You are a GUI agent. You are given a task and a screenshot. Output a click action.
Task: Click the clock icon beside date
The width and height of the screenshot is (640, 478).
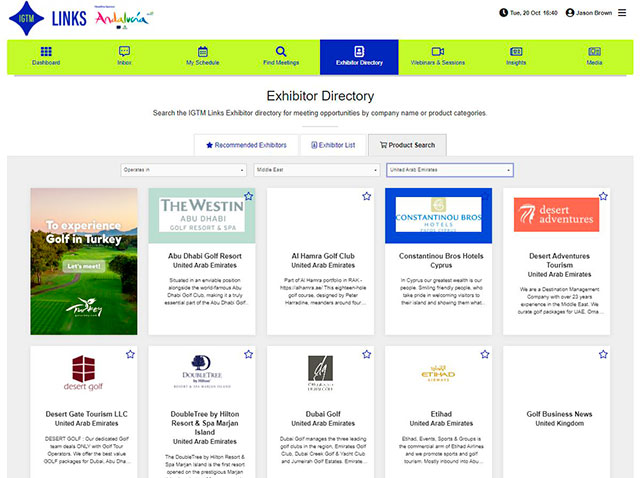(x=503, y=13)
